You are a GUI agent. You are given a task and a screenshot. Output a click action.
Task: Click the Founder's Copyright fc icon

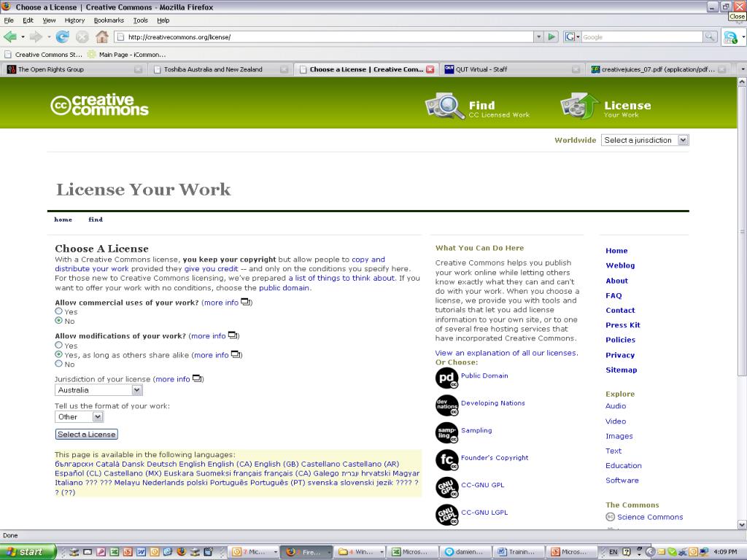(x=447, y=460)
